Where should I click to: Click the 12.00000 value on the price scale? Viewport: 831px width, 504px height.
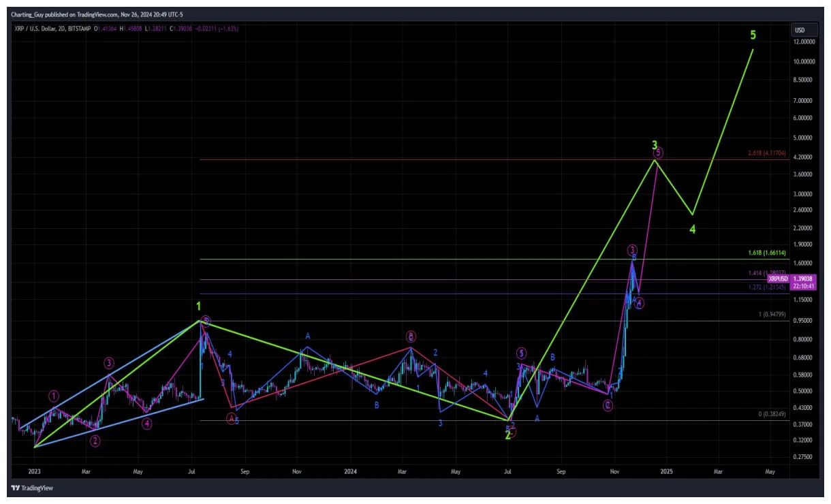coord(806,42)
